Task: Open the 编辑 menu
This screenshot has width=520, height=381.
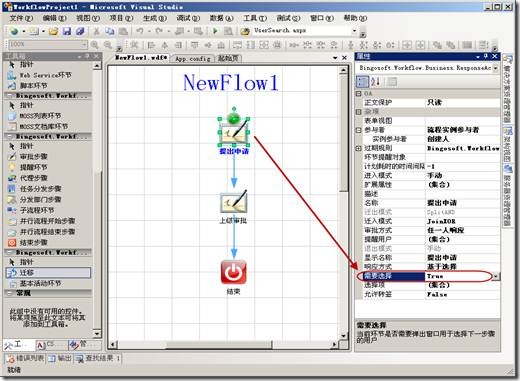Action: click(54, 18)
